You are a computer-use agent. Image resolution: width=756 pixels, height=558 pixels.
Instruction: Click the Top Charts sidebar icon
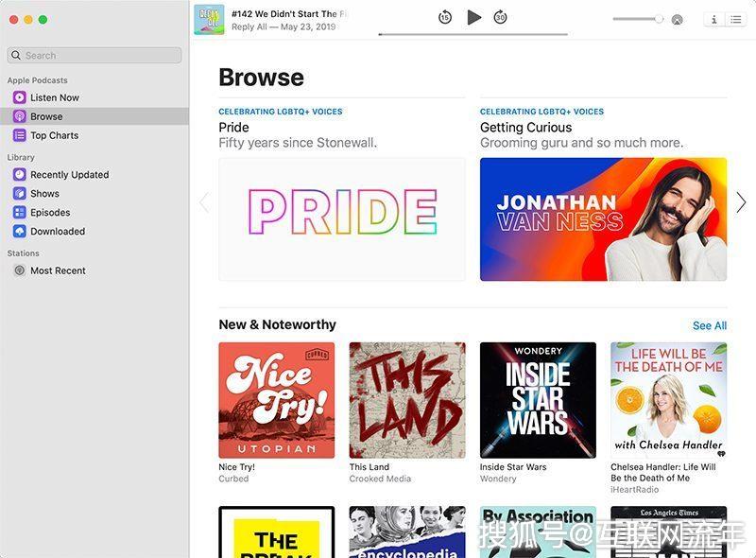(x=19, y=135)
